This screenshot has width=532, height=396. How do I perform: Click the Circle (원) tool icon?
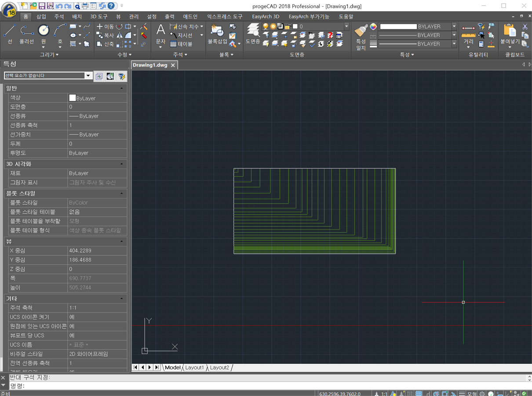pyautogui.click(x=44, y=31)
